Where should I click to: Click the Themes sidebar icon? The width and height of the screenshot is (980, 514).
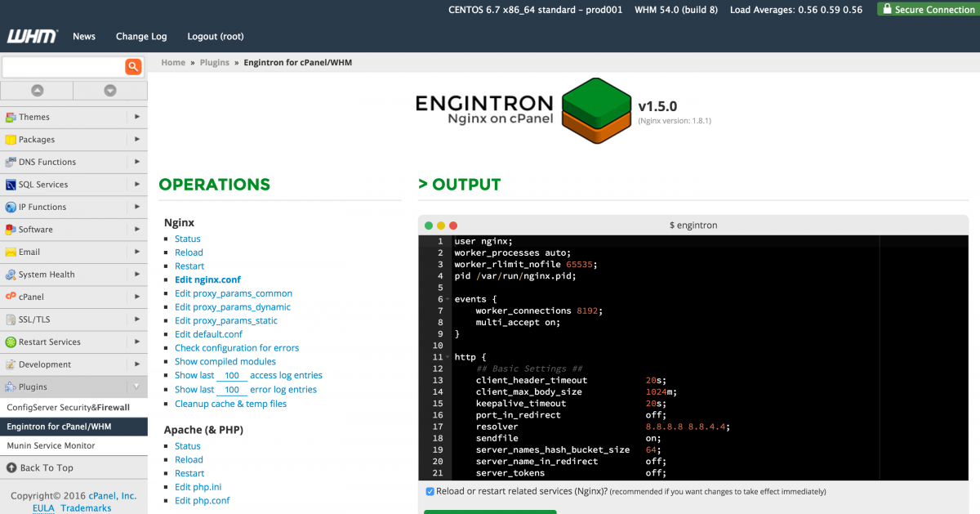pyautogui.click(x=11, y=117)
